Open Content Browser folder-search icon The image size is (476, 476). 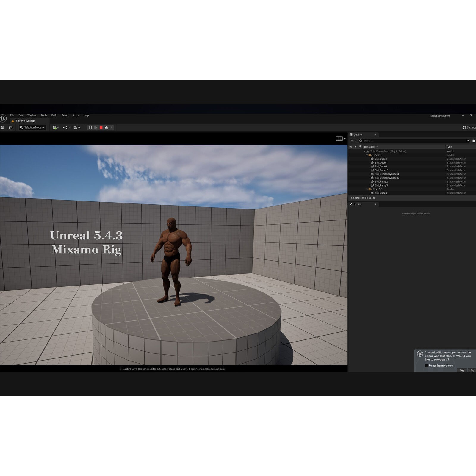[10, 128]
